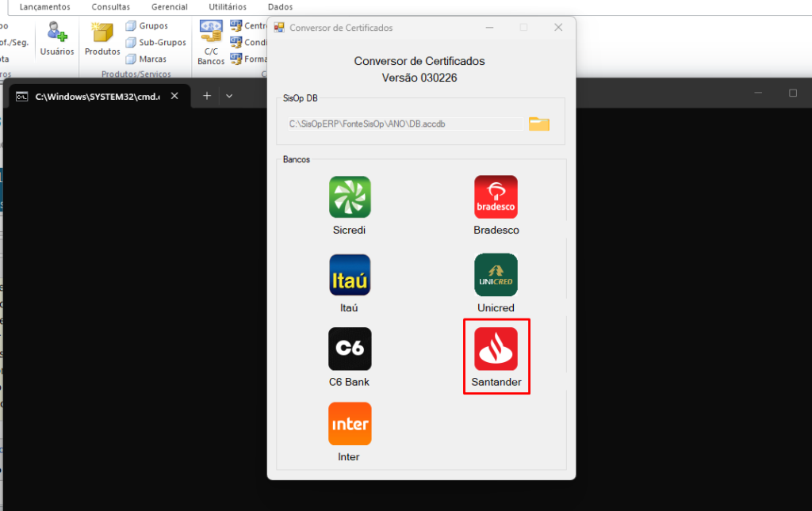Browse database with the folder icon
Screen dimensions: 812x511
[x=539, y=124]
